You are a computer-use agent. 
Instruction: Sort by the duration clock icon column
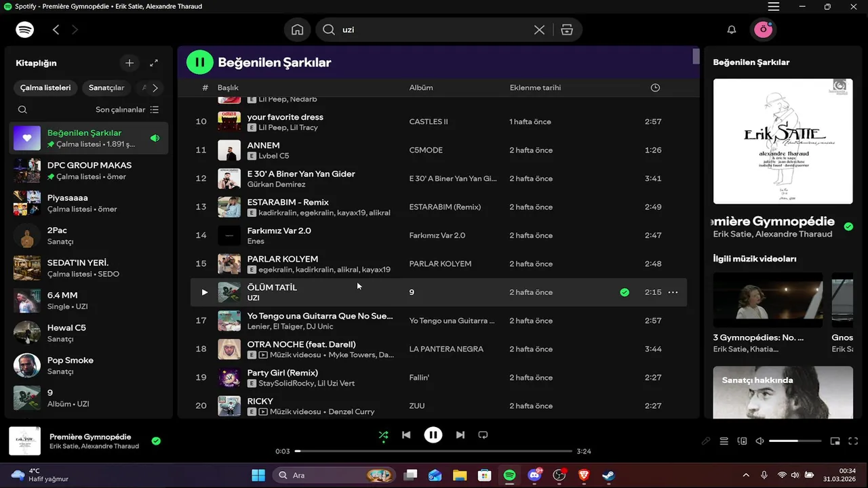655,87
